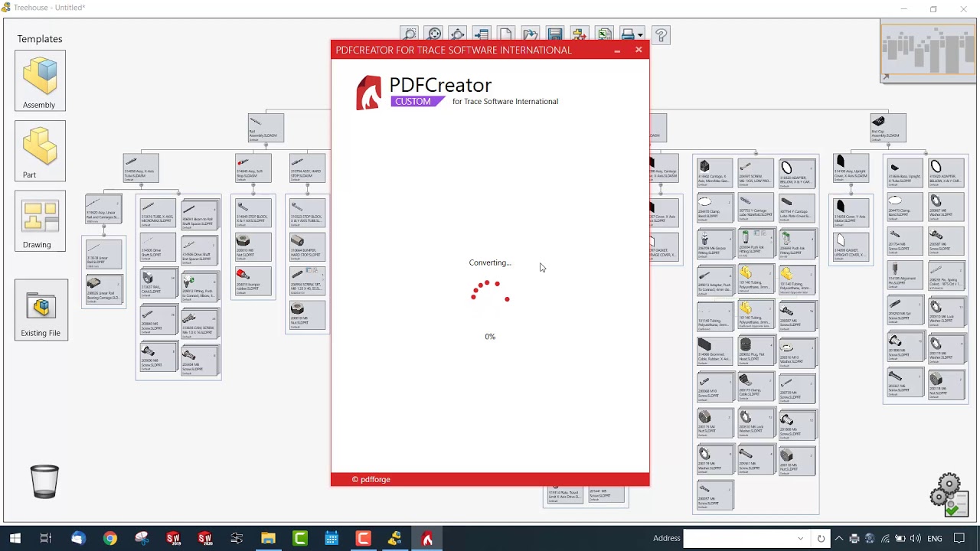Image resolution: width=980 pixels, height=551 pixels.
Task: Click the pdfforge link in dialog footer
Action: (x=371, y=479)
